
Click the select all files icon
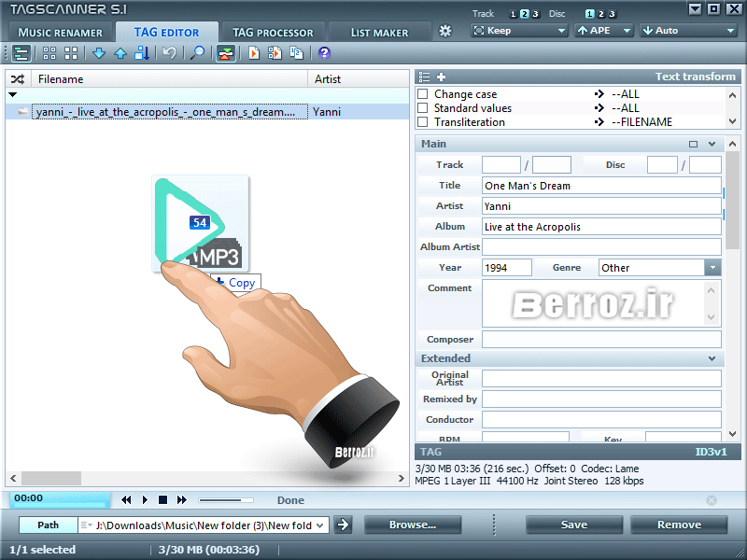click(49, 53)
